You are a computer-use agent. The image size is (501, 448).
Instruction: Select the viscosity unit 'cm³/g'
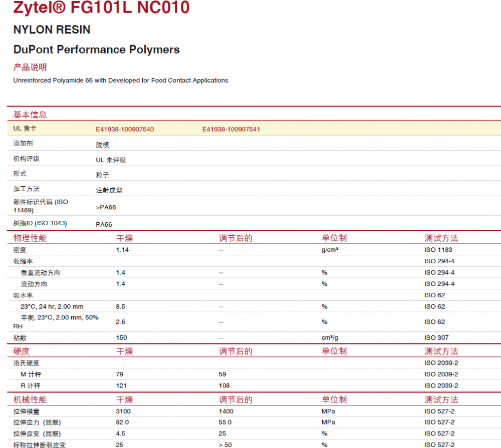tap(330, 337)
